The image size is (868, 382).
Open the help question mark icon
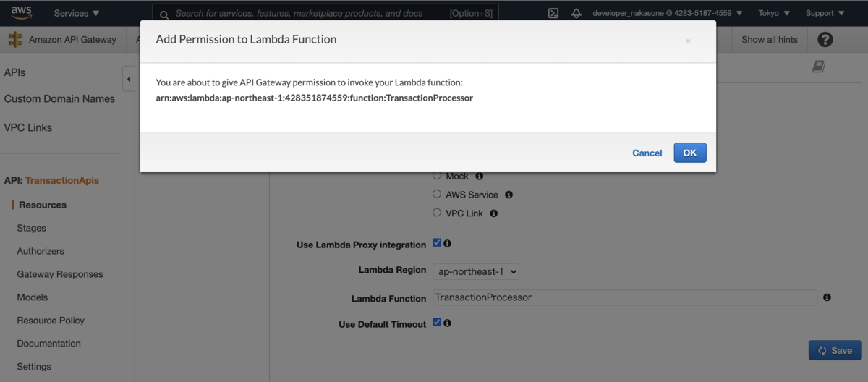[825, 40]
